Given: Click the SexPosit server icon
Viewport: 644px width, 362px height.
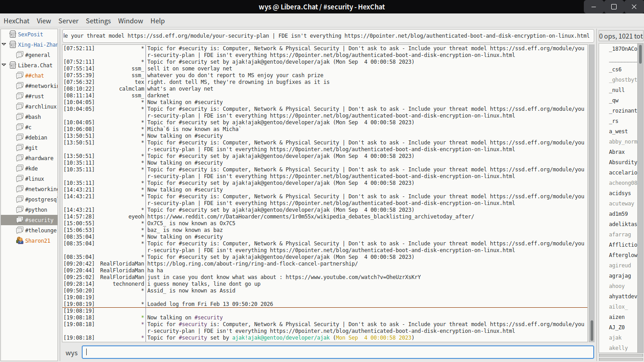Looking at the screenshot, I should pos(12,34).
